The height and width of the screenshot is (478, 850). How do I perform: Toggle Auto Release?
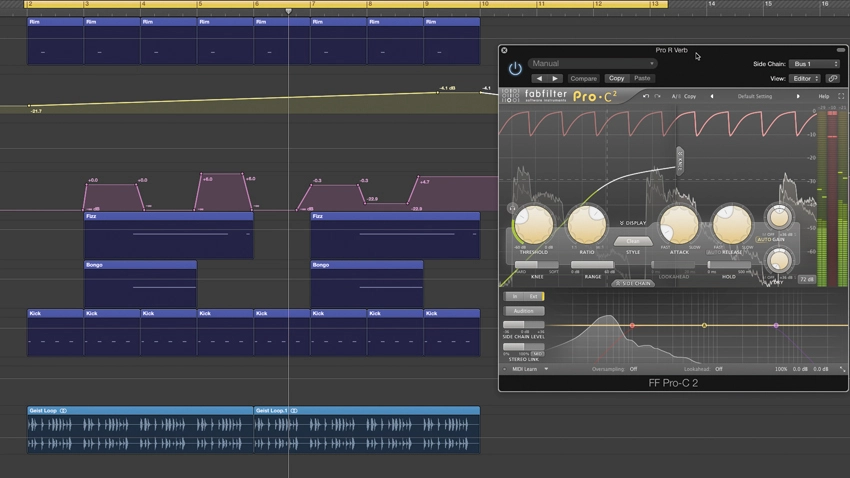click(x=713, y=253)
